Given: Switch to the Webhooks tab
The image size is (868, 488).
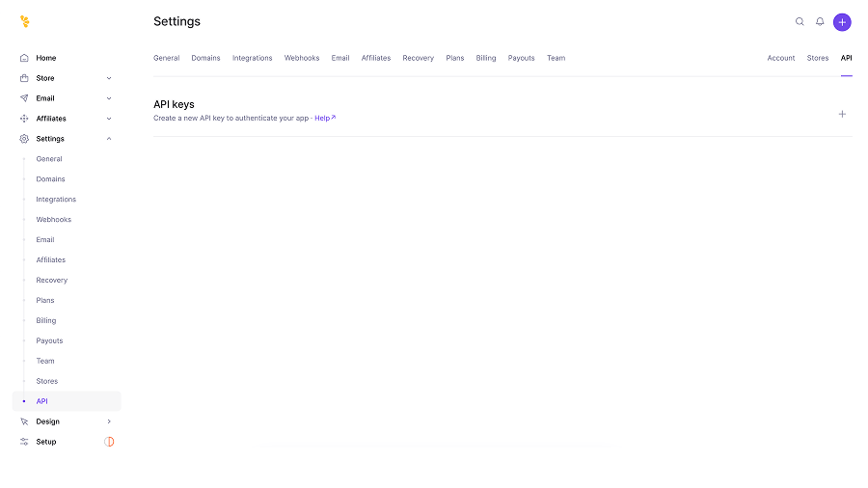Looking at the screenshot, I should click(302, 58).
